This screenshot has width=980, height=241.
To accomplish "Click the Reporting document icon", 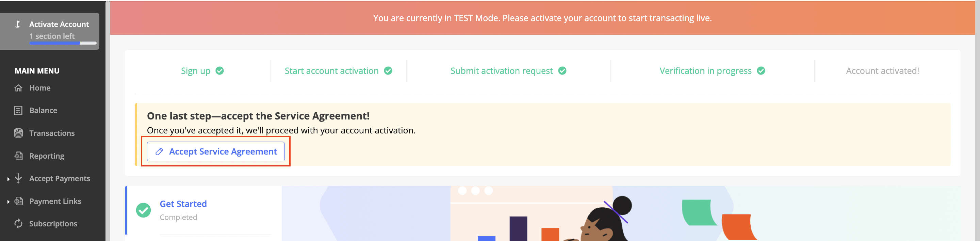I will coord(18,156).
